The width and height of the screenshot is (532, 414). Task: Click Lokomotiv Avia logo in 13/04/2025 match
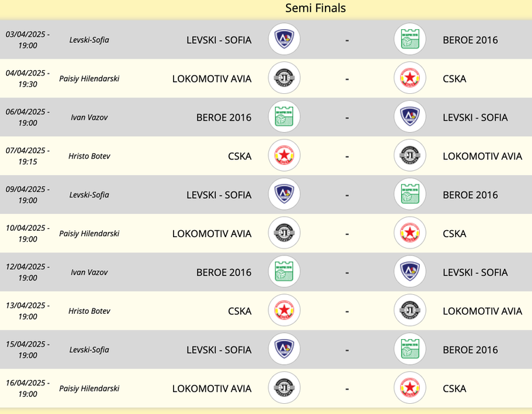(x=410, y=311)
